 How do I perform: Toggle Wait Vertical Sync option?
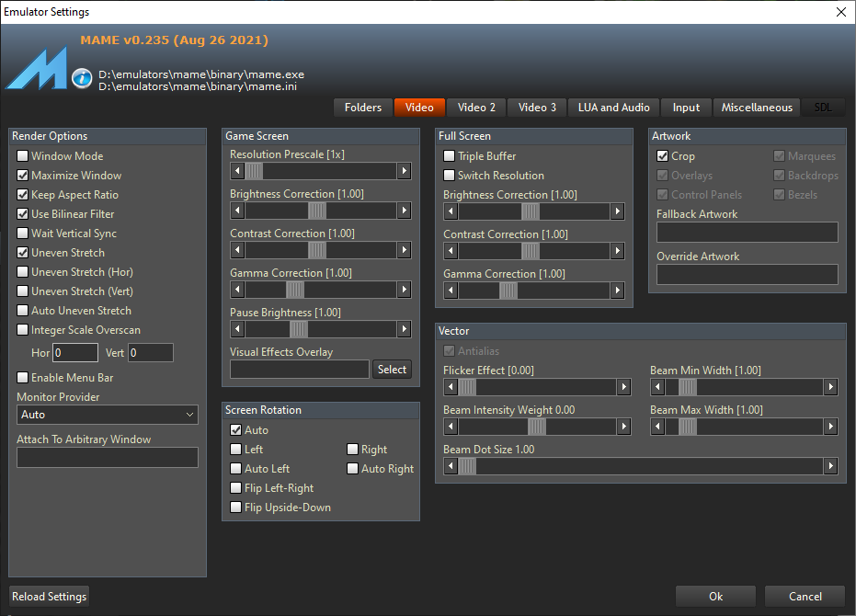[23, 234]
